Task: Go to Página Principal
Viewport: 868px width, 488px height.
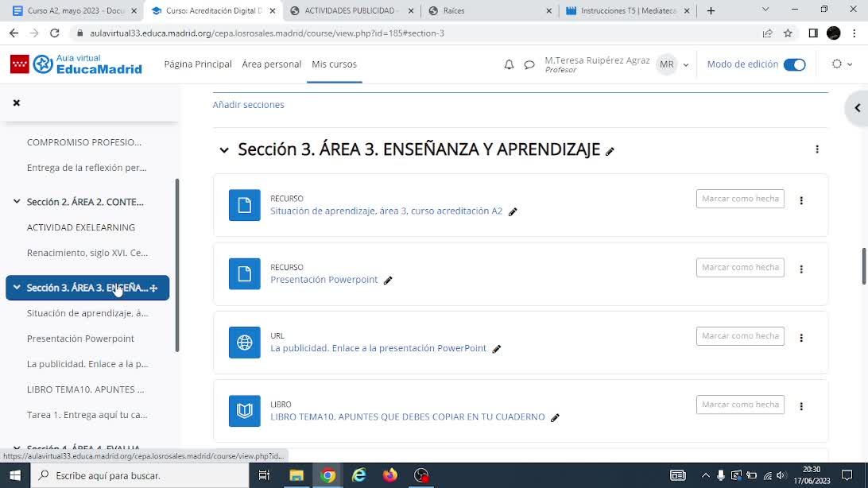Action: click(x=198, y=64)
